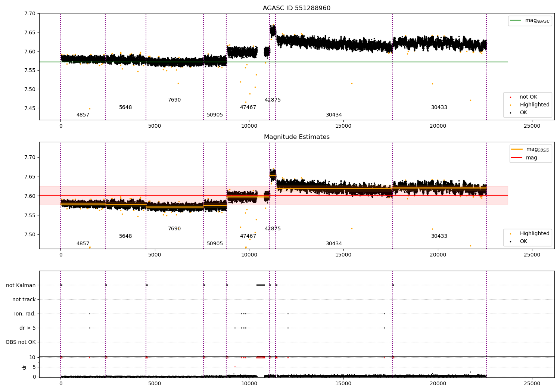560x392 pixels.
Task: Click y-tick 7.70 on Magnitude Estimates plot
Action: (30, 158)
